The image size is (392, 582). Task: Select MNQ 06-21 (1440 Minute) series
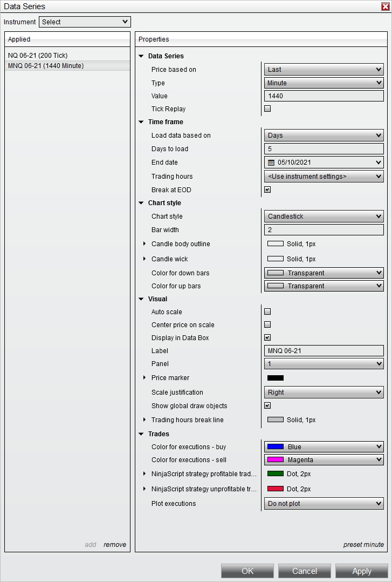[46, 66]
